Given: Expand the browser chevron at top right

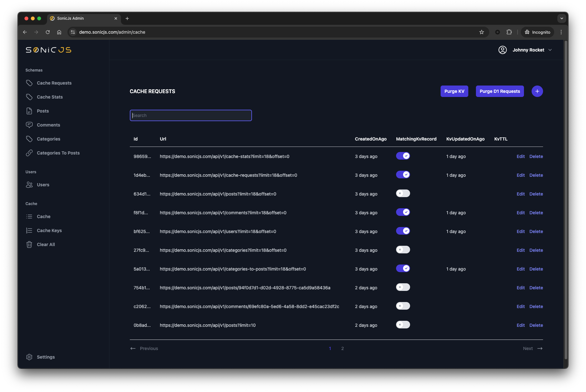Looking at the screenshot, I should click(x=562, y=18).
